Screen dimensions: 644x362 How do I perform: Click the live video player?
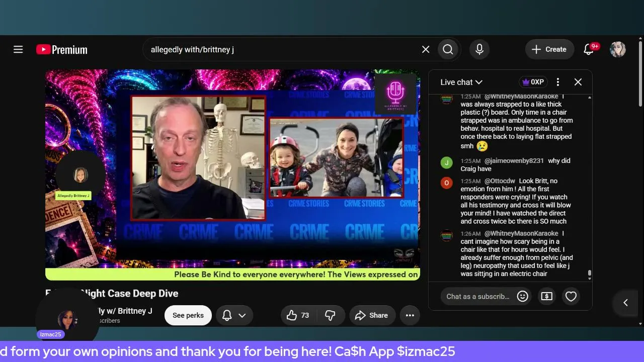tap(232, 174)
